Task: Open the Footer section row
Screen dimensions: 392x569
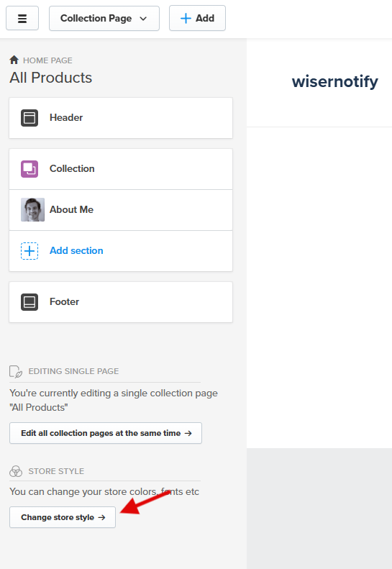Action: 121,302
